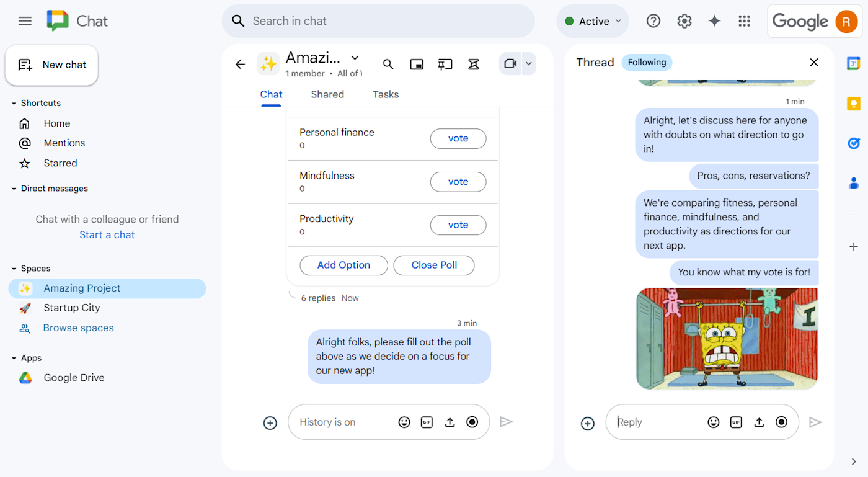Switch to the Tasks tab
The width and height of the screenshot is (868, 477).
386,94
